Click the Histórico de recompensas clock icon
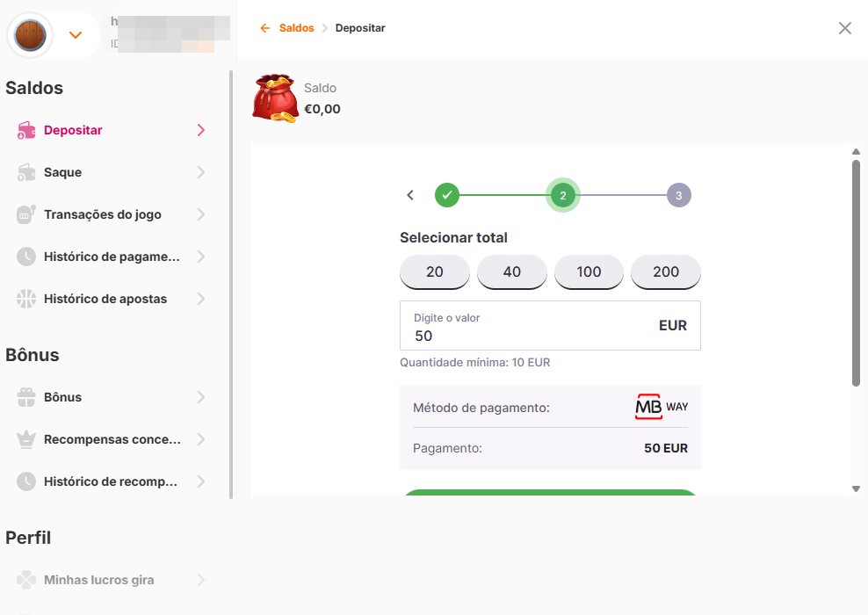The image size is (868, 615). tap(26, 481)
